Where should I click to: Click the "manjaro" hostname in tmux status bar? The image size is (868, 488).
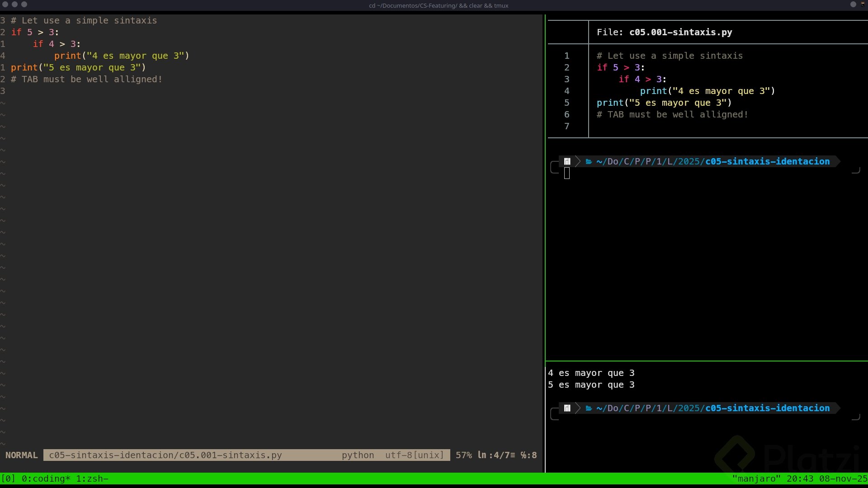point(756,479)
